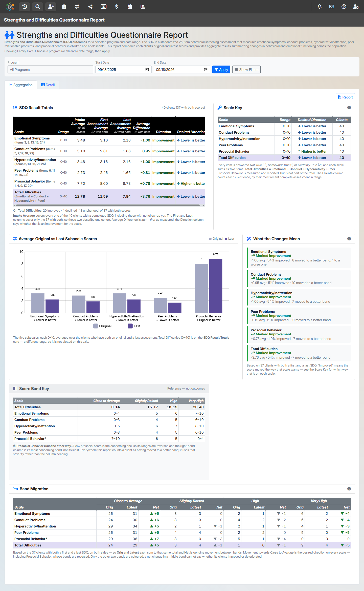Switch to the Detail tab
364x591 pixels.
(x=48, y=85)
